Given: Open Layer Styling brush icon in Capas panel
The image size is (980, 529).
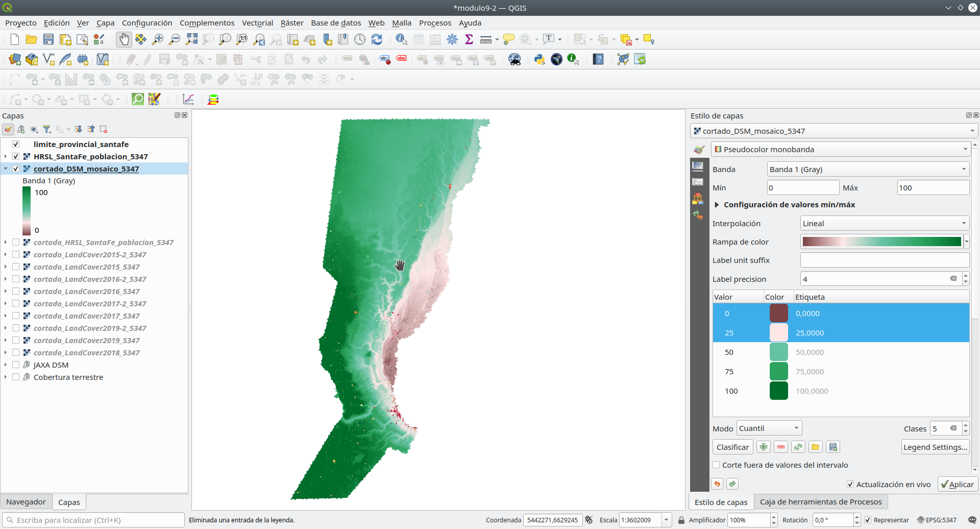Looking at the screenshot, I should click(x=8, y=129).
